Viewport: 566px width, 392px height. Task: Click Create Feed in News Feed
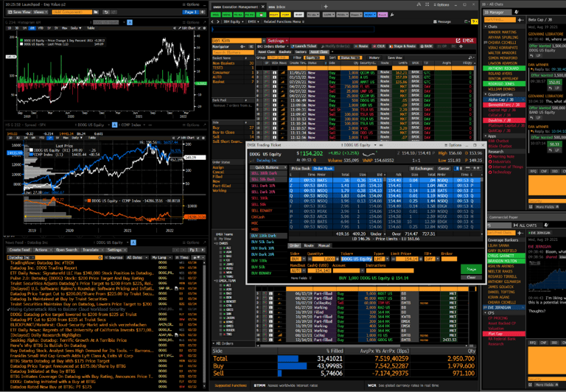19,250
